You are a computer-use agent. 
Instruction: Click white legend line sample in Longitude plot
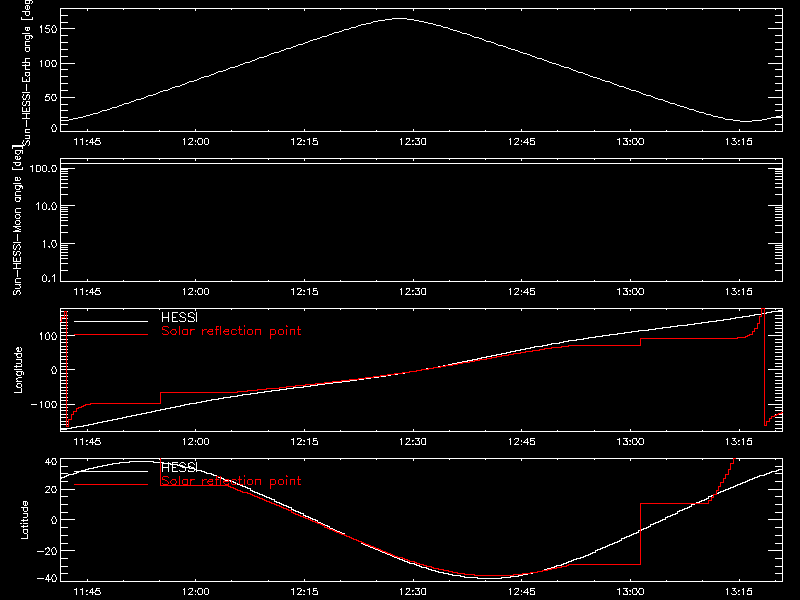coord(111,321)
